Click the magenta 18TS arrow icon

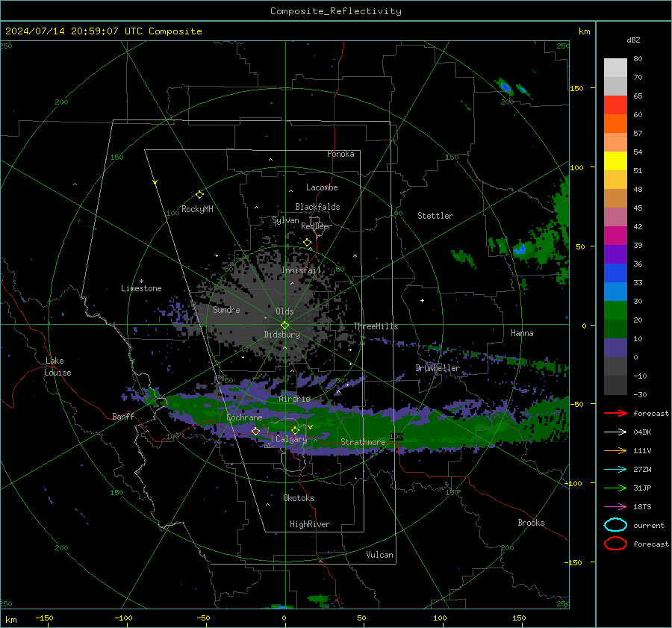615,507
